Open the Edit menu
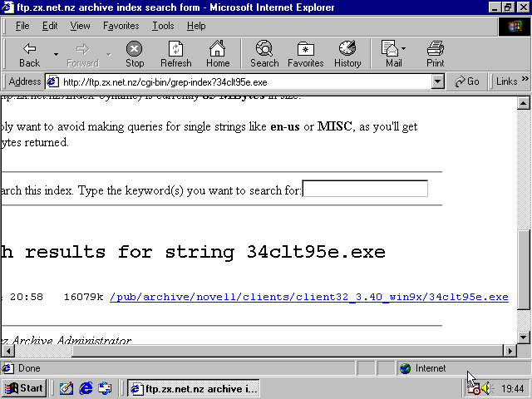The height and width of the screenshot is (399, 532). 50,26
